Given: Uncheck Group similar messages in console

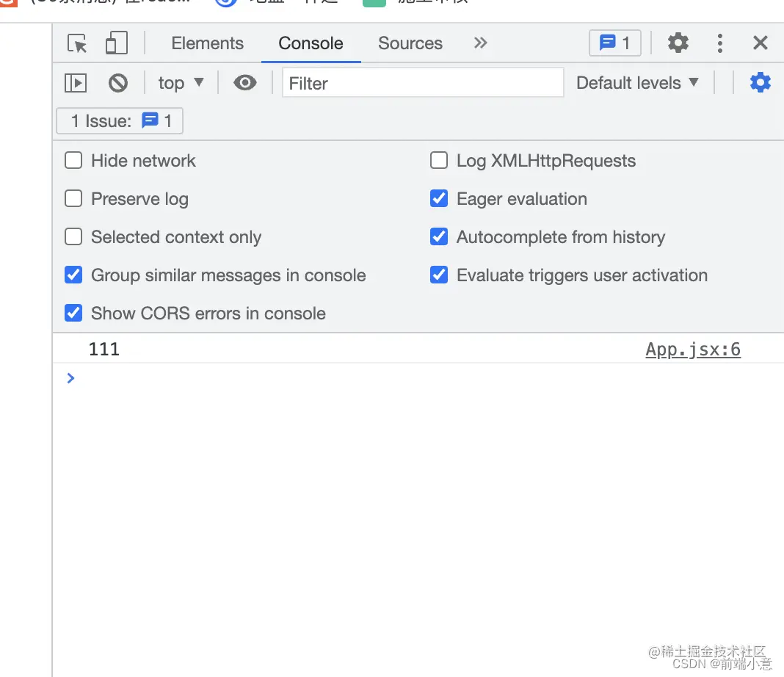Looking at the screenshot, I should click(x=73, y=275).
